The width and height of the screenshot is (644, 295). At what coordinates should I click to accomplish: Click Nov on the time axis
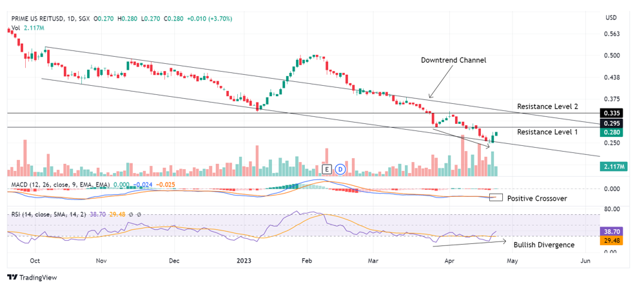click(x=101, y=261)
